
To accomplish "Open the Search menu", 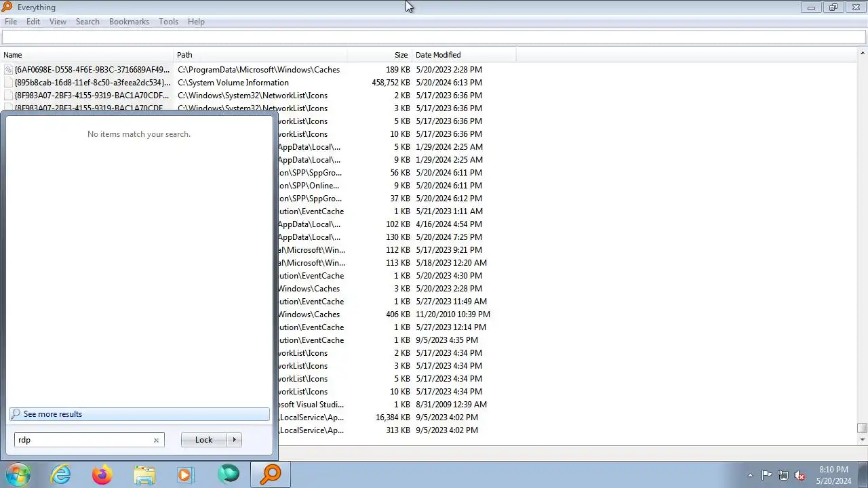I will tap(87, 22).
